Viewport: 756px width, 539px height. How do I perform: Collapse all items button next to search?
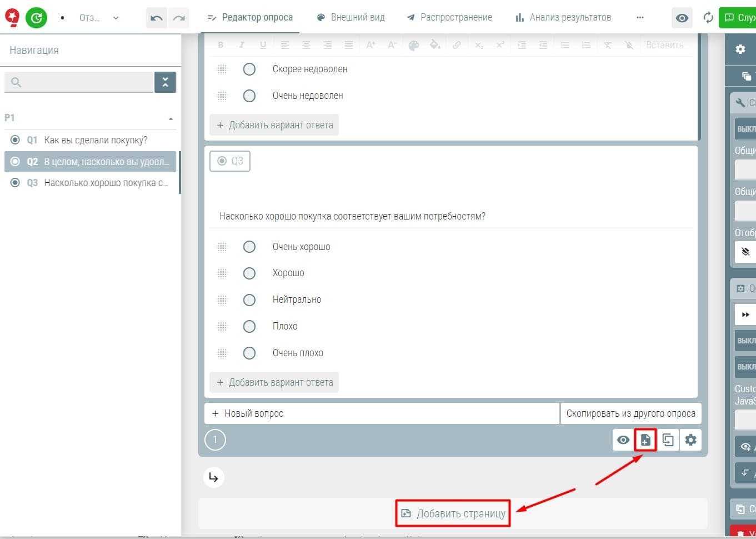point(165,82)
